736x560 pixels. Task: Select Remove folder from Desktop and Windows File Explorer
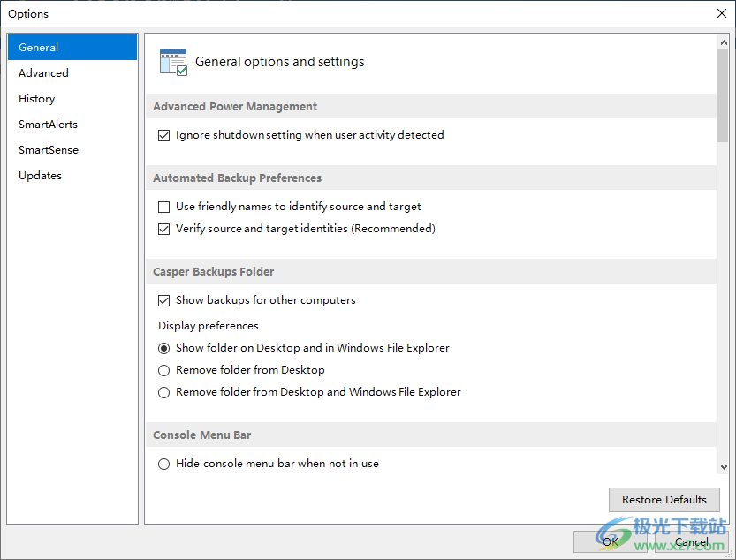click(x=163, y=393)
